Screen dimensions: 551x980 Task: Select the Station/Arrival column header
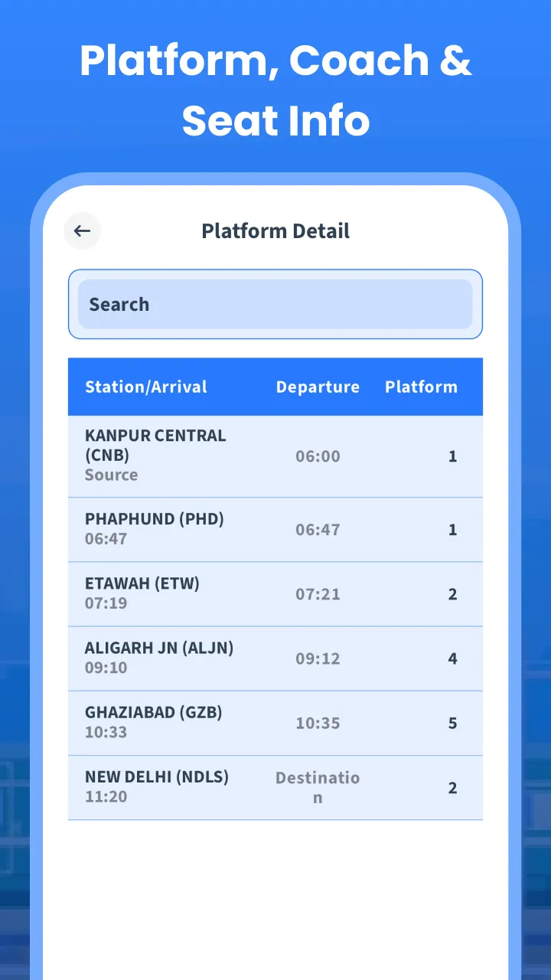pos(146,387)
